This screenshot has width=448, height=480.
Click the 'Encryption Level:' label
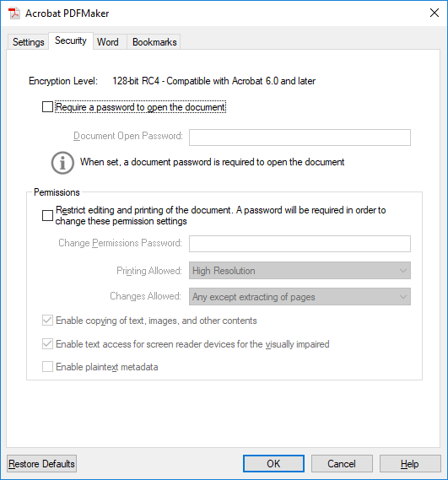point(63,81)
